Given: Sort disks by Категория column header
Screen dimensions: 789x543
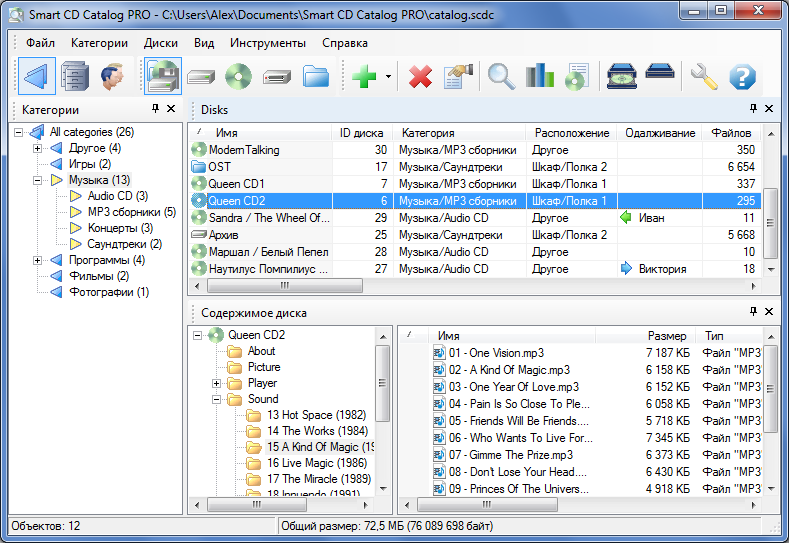Looking at the screenshot, I should (459, 133).
